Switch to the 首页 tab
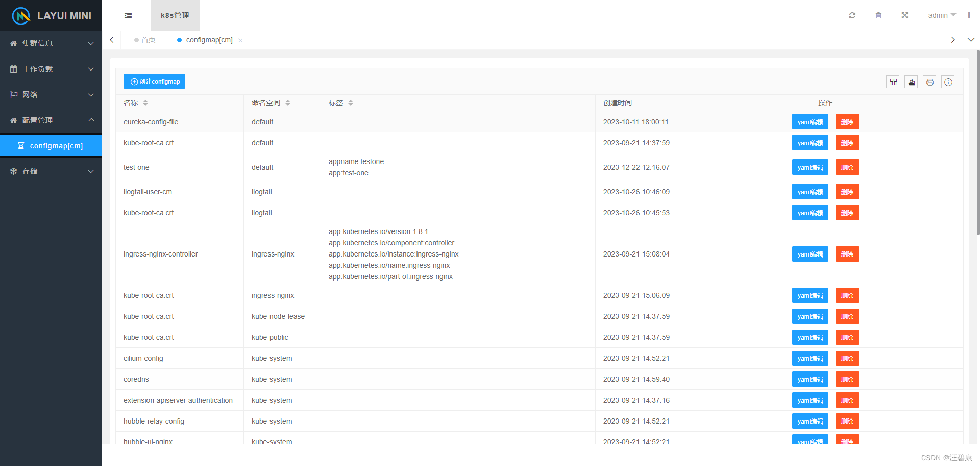 145,40
